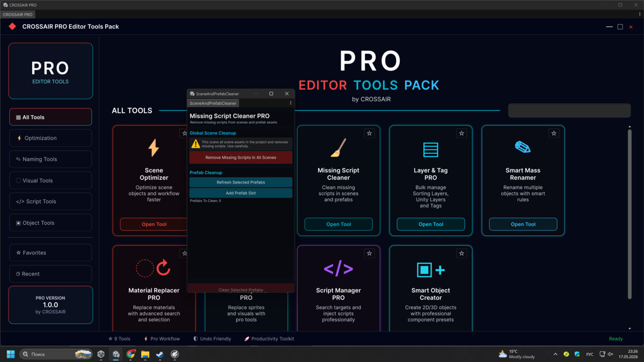Viewport: 644px width, 362px height.
Task: Open the Recent sidebar section
Action: point(50,274)
